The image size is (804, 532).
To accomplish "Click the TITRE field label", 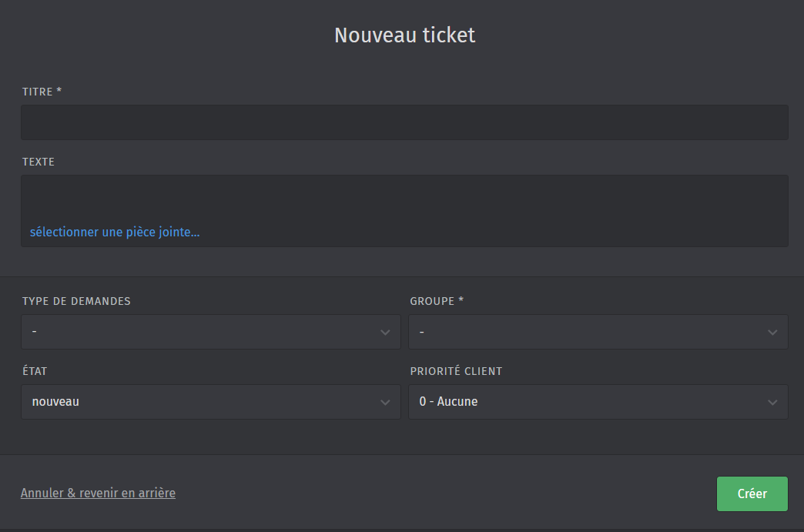I will 42,92.
